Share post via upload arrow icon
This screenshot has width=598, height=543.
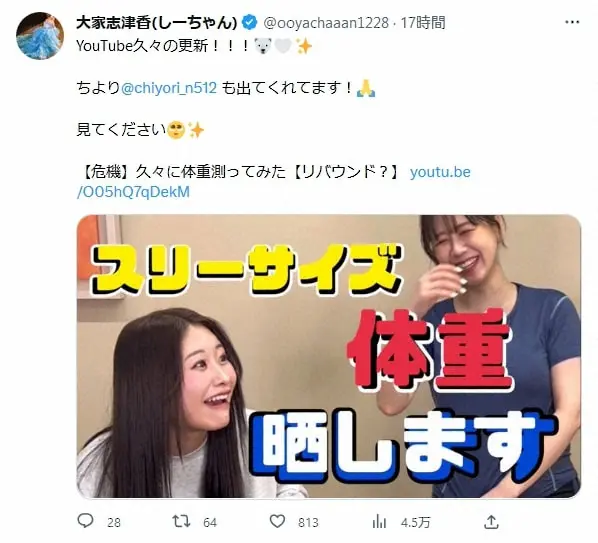coord(491,522)
